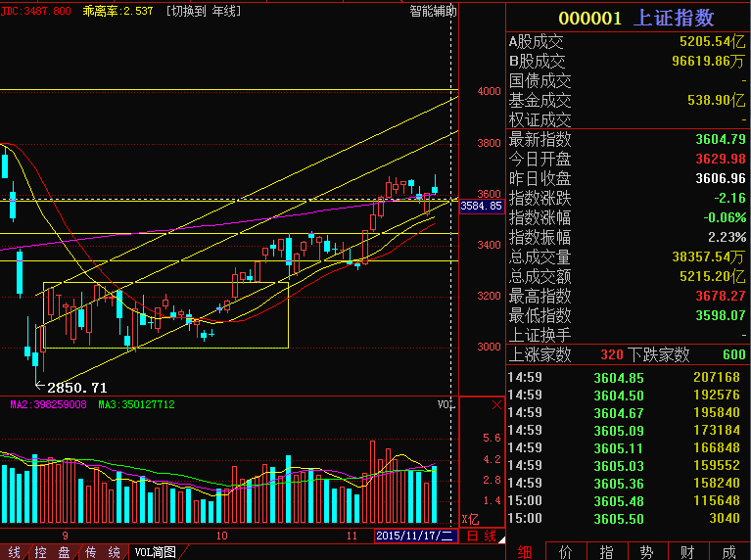Viewport: 751px width, 560px height.
Task: Open the 财 finance tab
Action: 688,551
